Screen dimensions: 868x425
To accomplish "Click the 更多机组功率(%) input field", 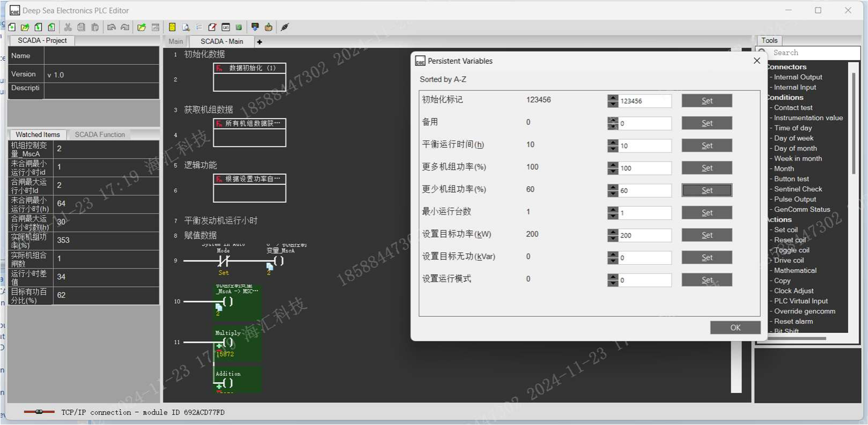I will (x=645, y=168).
